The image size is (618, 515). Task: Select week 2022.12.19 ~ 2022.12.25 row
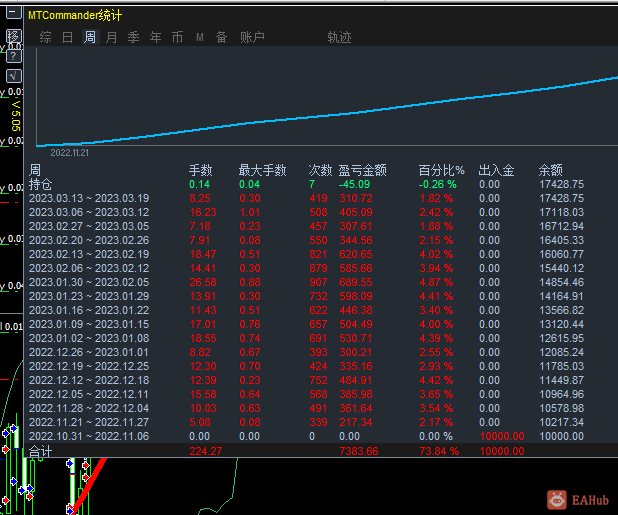pyautogui.click(x=306, y=366)
